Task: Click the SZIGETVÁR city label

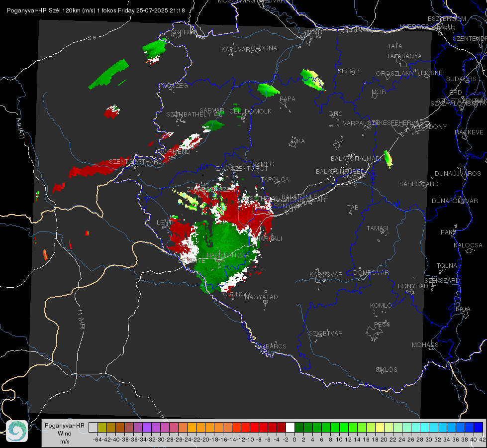Action: pyautogui.click(x=325, y=334)
